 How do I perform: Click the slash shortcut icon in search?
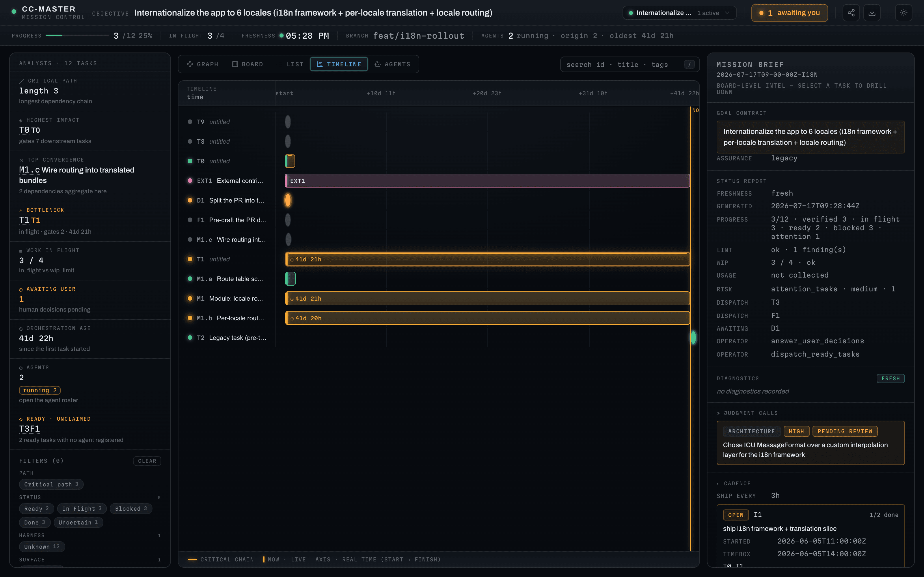point(689,65)
